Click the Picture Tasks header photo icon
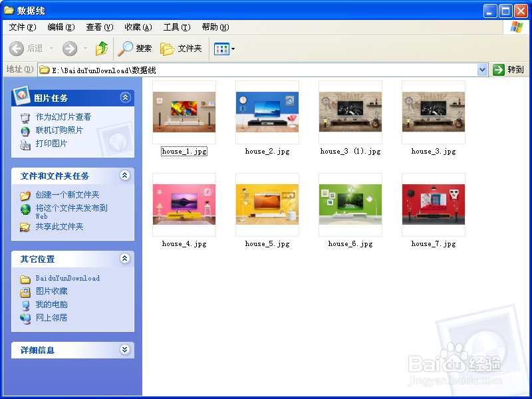This screenshot has height=399, width=532. click(x=21, y=95)
